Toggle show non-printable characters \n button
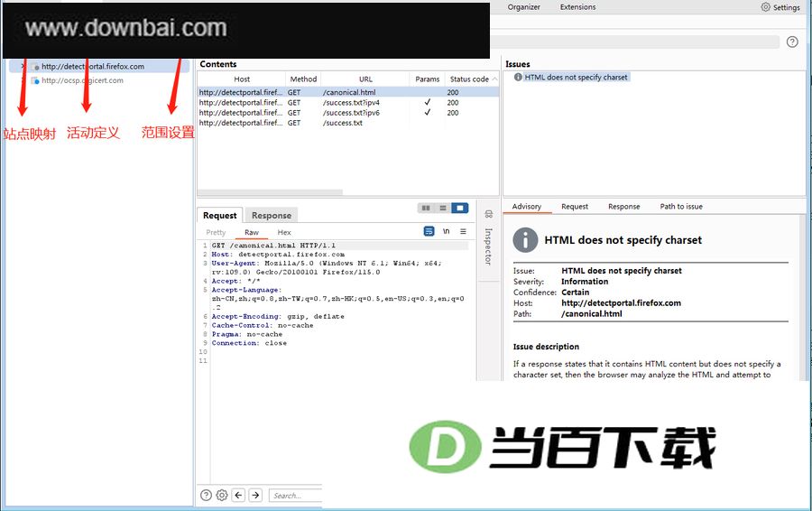812x511 pixels. [446, 231]
